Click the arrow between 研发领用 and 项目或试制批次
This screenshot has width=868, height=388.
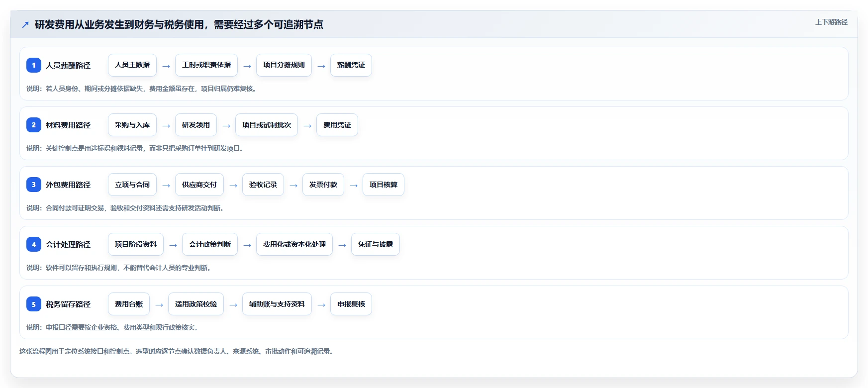tap(226, 125)
